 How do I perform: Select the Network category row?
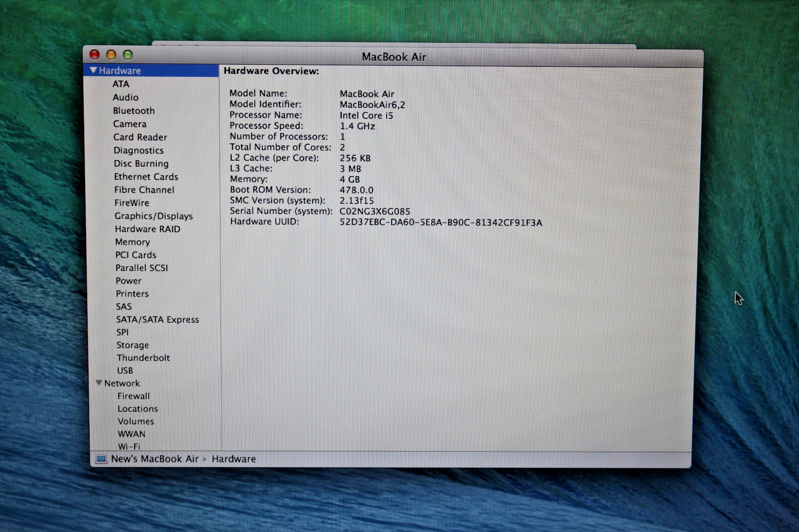point(155,383)
